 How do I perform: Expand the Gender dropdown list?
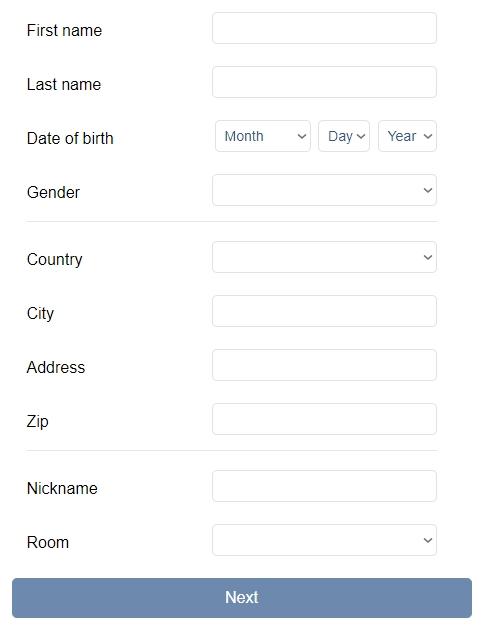pyautogui.click(x=324, y=190)
